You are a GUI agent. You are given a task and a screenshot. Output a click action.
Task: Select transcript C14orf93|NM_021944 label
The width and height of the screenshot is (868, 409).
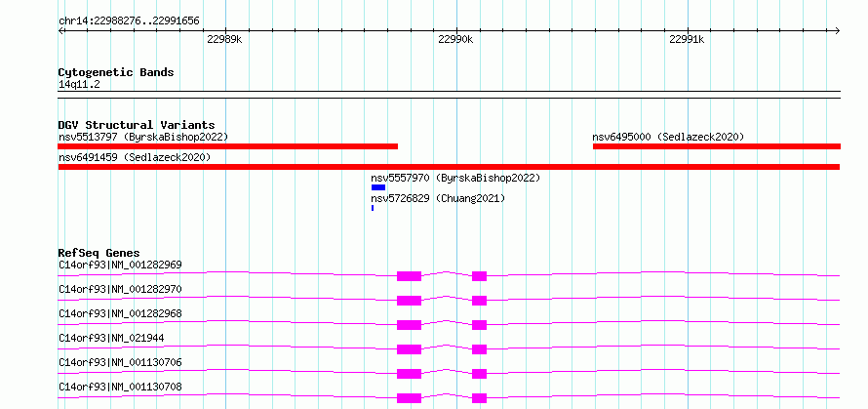[111, 338]
